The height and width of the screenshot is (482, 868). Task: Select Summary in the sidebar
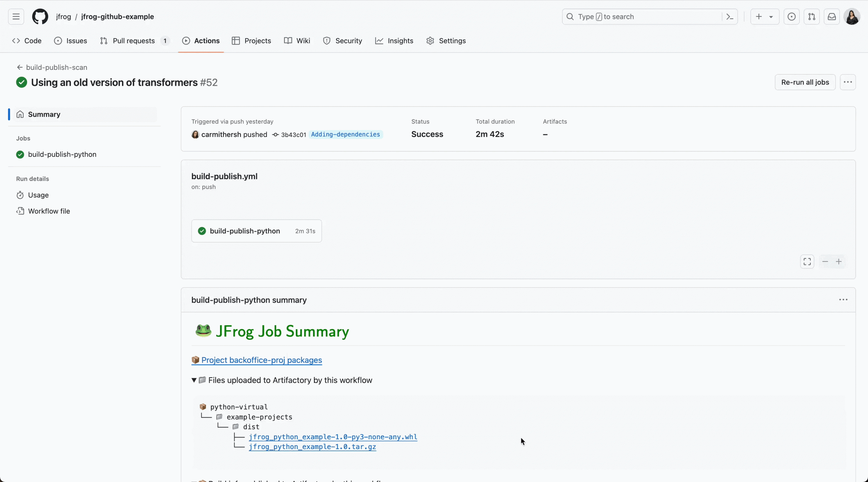[x=85, y=114]
